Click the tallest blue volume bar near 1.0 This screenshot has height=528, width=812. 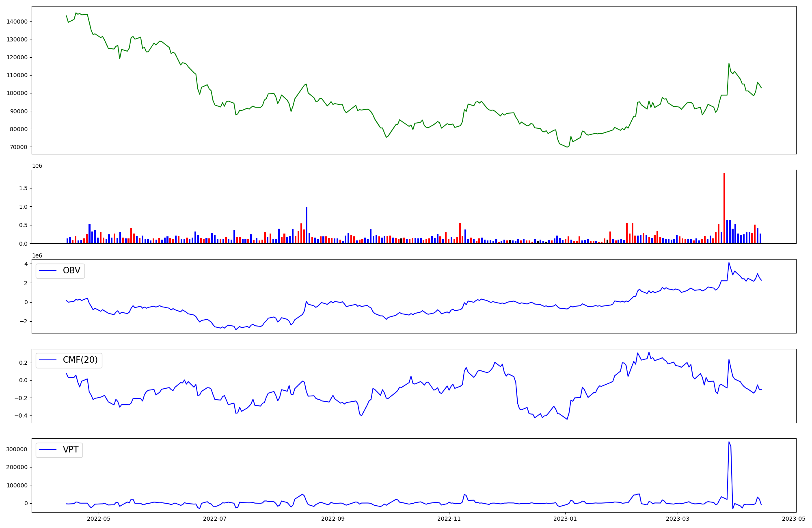[x=307, y=225]
